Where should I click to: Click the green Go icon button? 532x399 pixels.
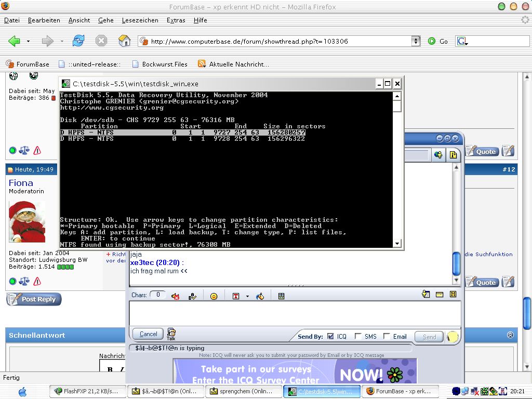432,42
